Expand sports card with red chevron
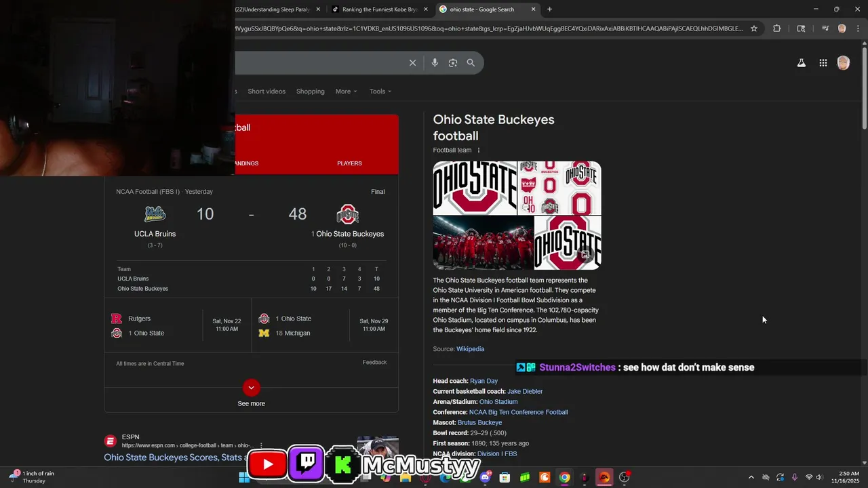The width and height of the screenshot is (868, 488). [251, 388]
